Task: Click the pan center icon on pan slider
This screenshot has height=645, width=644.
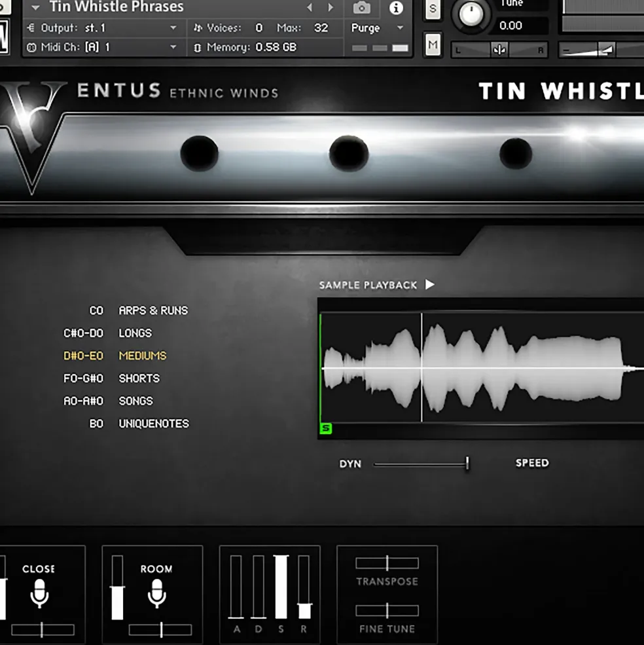Action: click(499, 50)
